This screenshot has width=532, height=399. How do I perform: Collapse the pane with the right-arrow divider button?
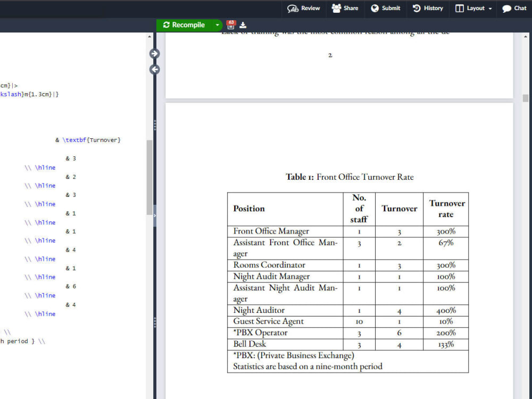[154, 53]
